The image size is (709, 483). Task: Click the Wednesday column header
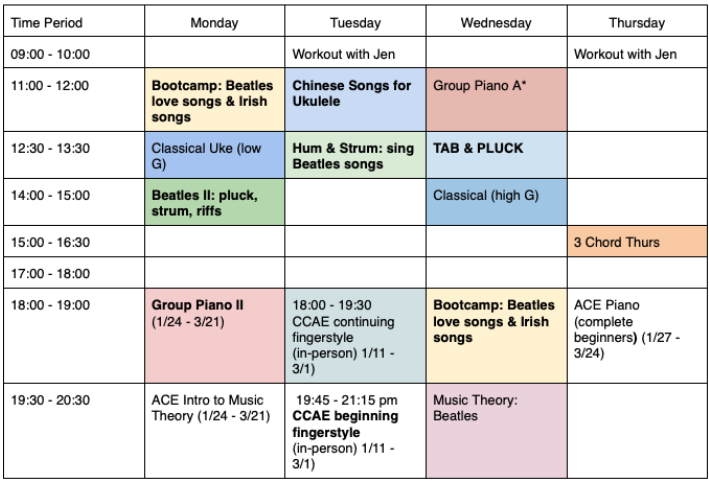click(x=496, y=22)
